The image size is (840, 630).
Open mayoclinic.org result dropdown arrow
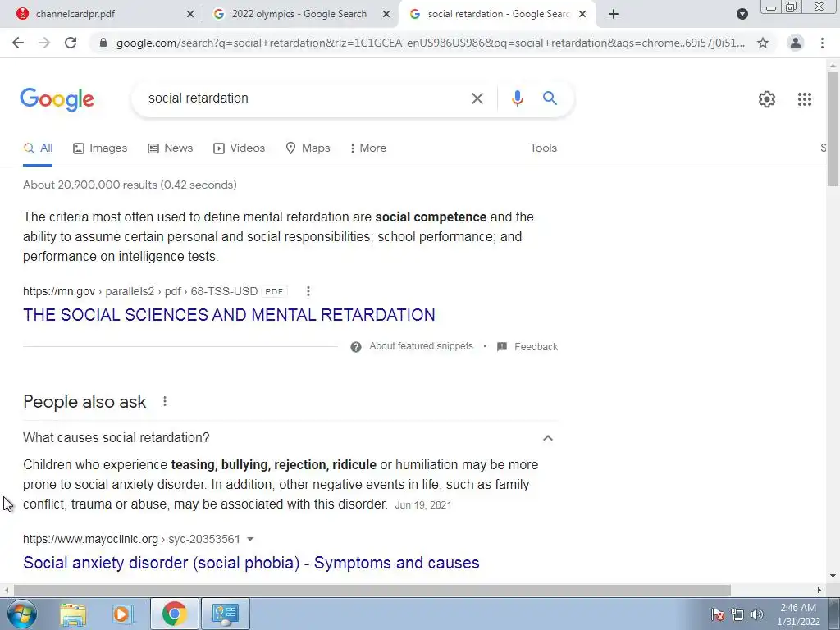tap(250, 540)
